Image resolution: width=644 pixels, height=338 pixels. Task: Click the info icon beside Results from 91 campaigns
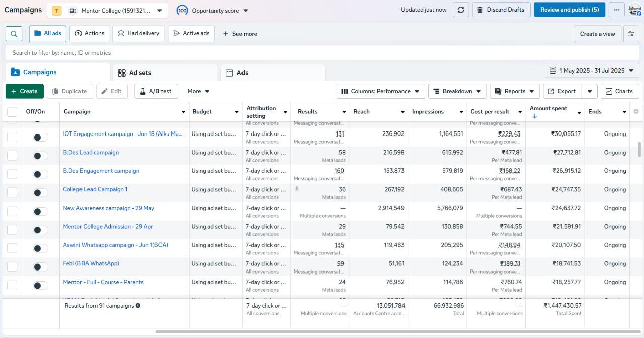(x=138, y=306)
